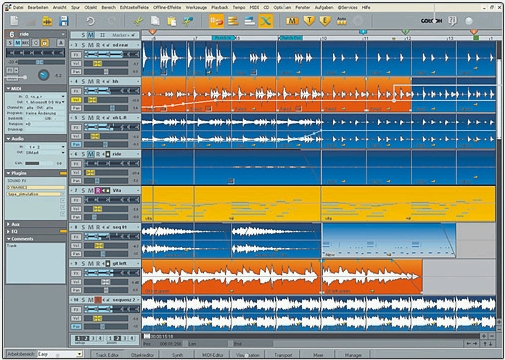The width and height of the screenshot is (505, 360).
Task: Open the Marker dropdown above track list
Action: (x=125, y=35)
